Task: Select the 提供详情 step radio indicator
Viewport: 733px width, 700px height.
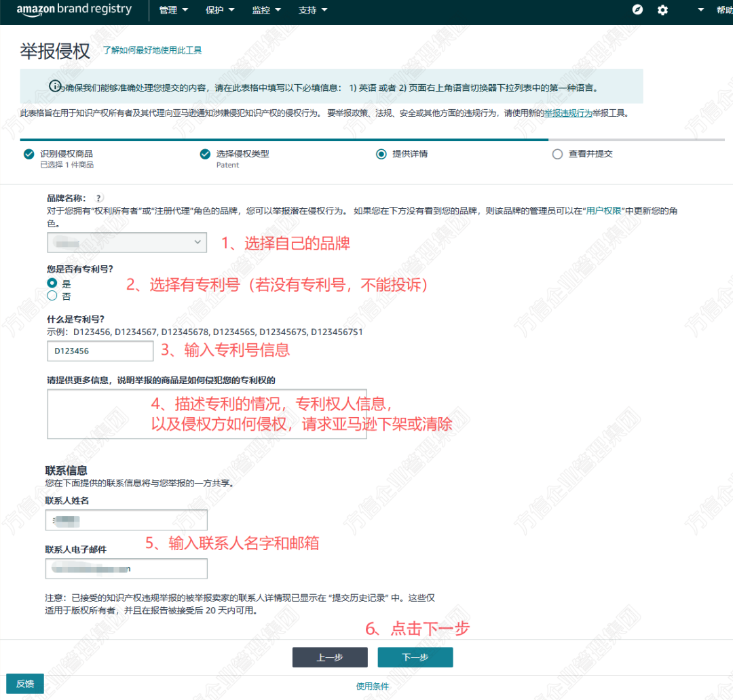Action: 381,154
